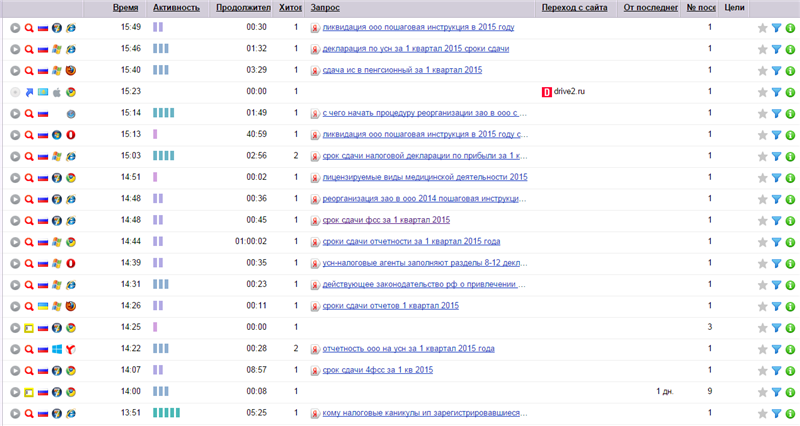Play the visit recorded at 15:49
This screenshot has height=426, width=800.
[15, 28]
